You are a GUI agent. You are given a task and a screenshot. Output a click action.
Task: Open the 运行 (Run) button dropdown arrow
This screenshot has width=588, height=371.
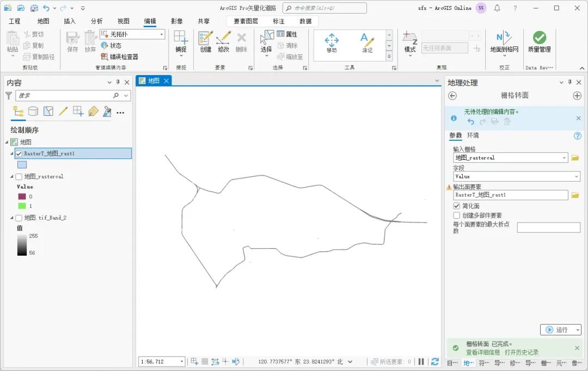(x=578, y=330)
